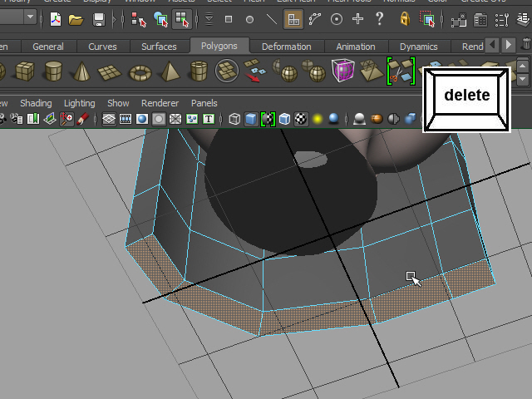Screen dimensions: 532x399
Task: Toggle 2D pan/zoom magnifier icon
Action: click(66, 119)
